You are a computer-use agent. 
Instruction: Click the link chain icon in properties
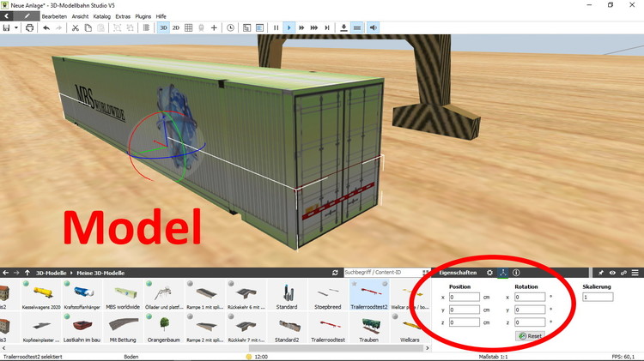(623, 273)
